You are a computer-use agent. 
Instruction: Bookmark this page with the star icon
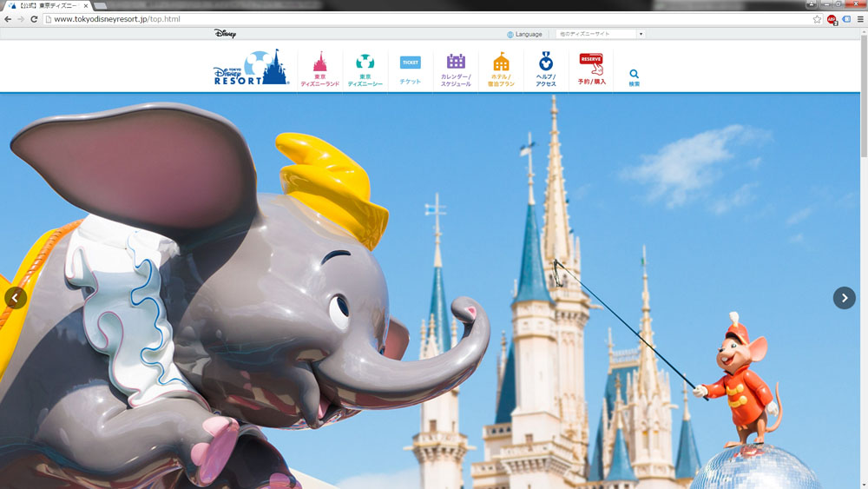pyautogui.click(x=817, y=19)
